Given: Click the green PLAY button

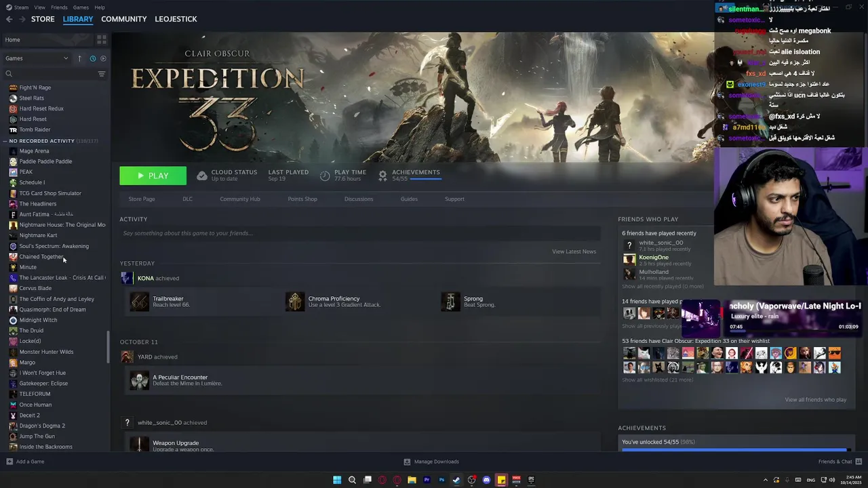Looking at the screenshot, I should [153, 176].
